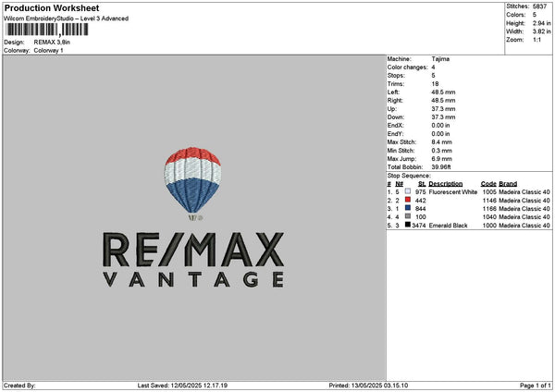Click the N# column header
Image resolution: width=555 pixels, height=392 pixels.
click(x=400, y=184)
